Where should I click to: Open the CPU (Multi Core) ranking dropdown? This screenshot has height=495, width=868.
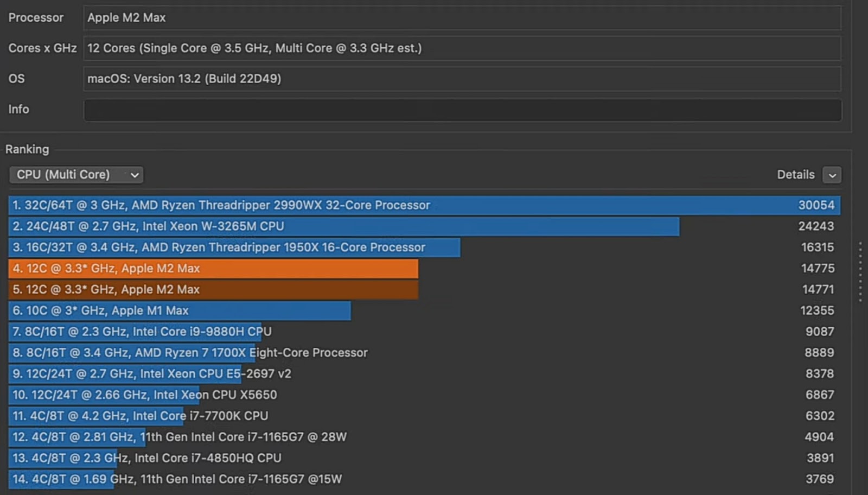[76, 175]
